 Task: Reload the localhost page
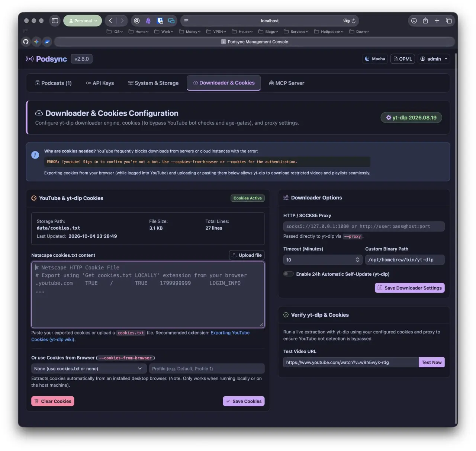[354, 21]
